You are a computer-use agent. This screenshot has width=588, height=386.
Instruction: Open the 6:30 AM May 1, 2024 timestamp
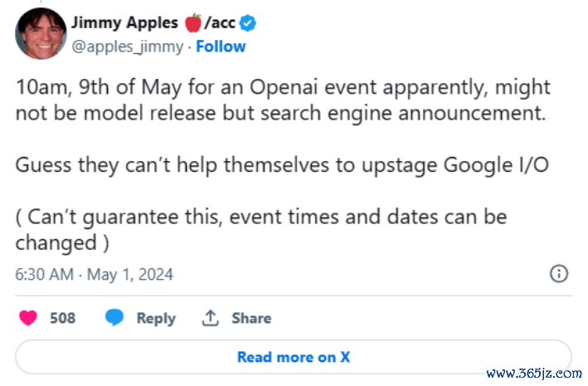coord(94,274)
